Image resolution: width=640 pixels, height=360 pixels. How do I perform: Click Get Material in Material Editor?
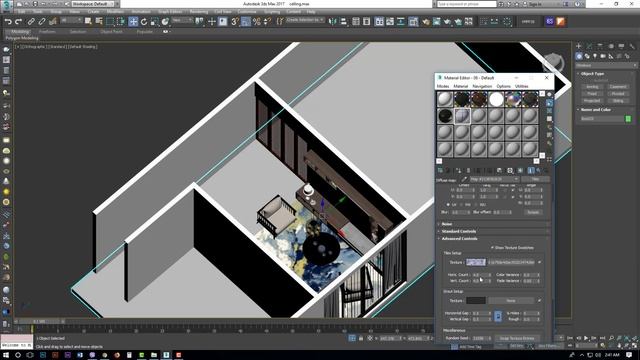(x=440, y=170)
